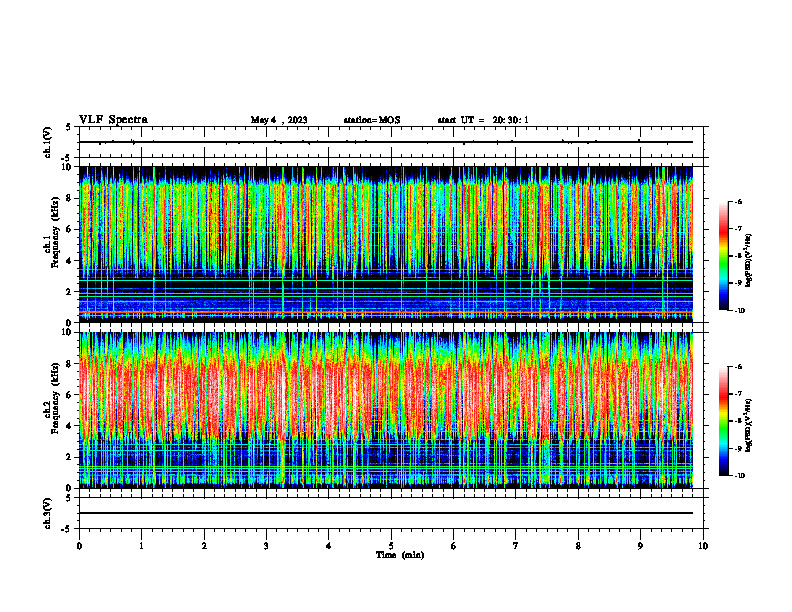792x612 pixels.
Task: Click the "-6" label on ch.2 color scale
Action: (738, 367)
